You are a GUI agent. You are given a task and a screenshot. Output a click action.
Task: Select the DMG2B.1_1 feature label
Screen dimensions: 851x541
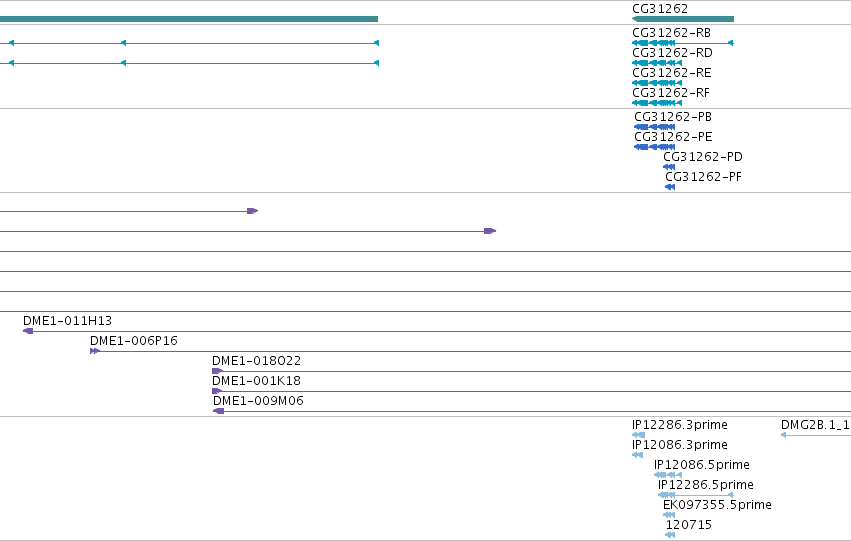pyautogui.click(x=816, y=425)
